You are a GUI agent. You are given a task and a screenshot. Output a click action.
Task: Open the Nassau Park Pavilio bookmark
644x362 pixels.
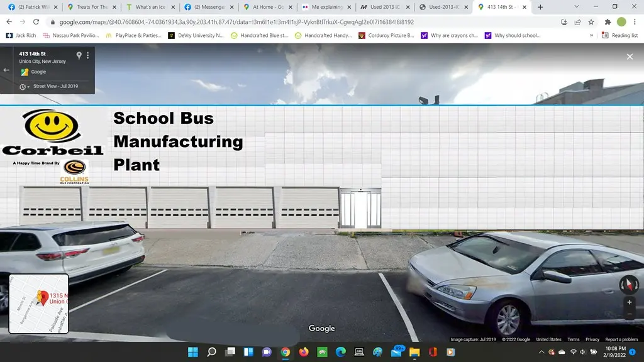click(x=71, y=36)
